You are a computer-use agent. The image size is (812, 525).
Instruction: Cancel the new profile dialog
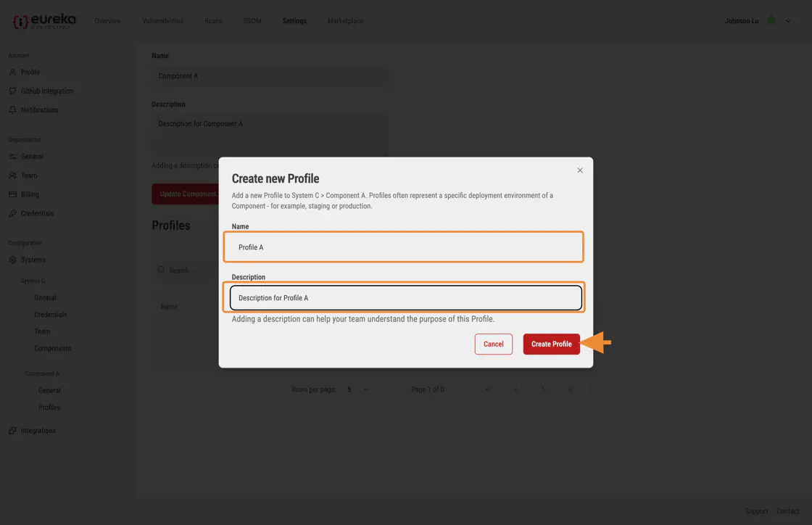point(493,344)
